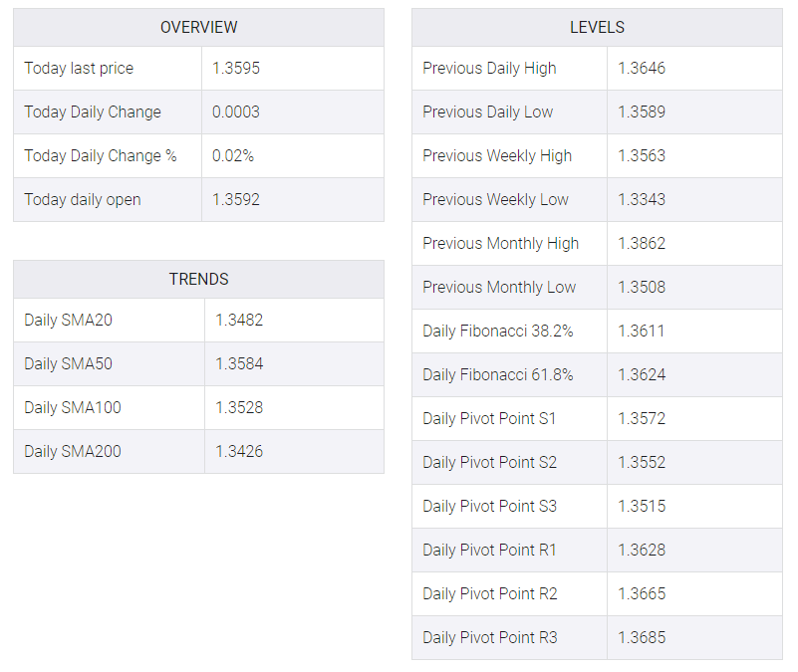The width and height of the screenshot is (798, 672).
Task: Click the Previous Daily High label
Action: (489, 68)
